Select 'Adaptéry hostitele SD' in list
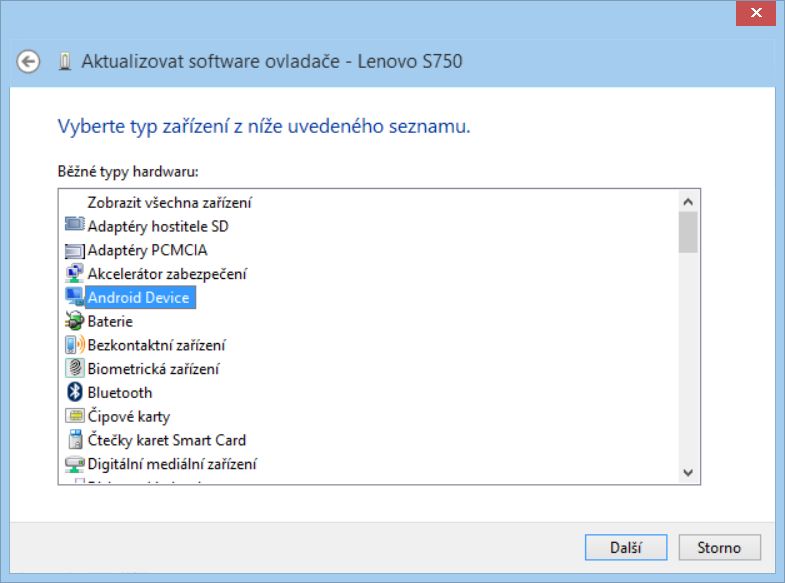Screen dimensions: 785x583 [158, 226]
